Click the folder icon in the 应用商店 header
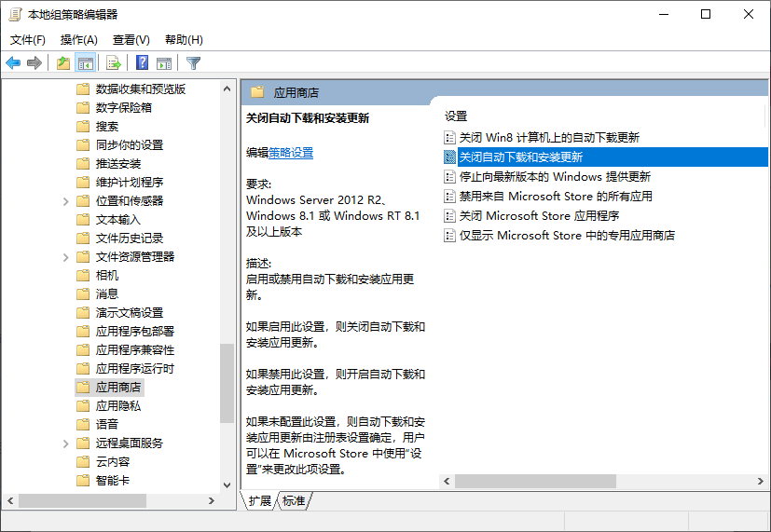 point(257,92)
